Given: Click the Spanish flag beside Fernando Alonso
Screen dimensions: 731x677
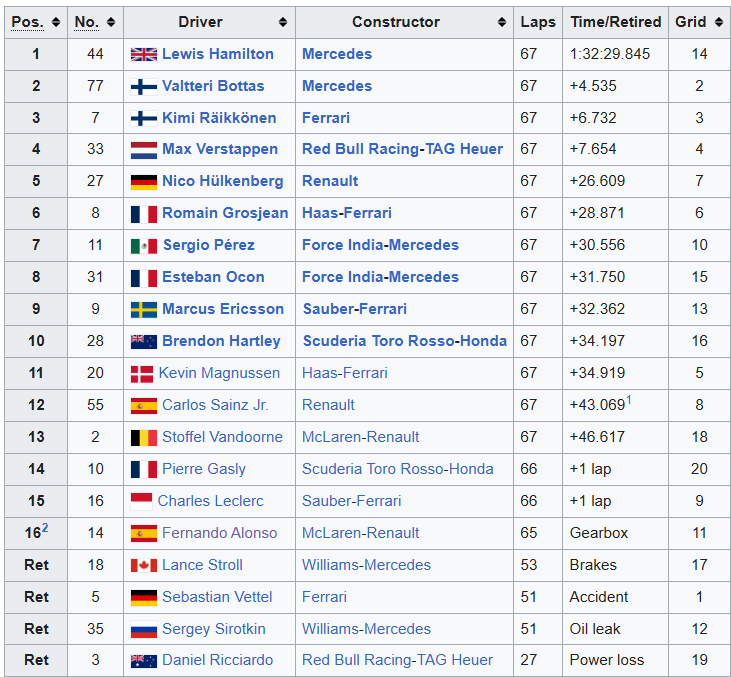Looking at the screenshot, I should [x=144, y=533].
